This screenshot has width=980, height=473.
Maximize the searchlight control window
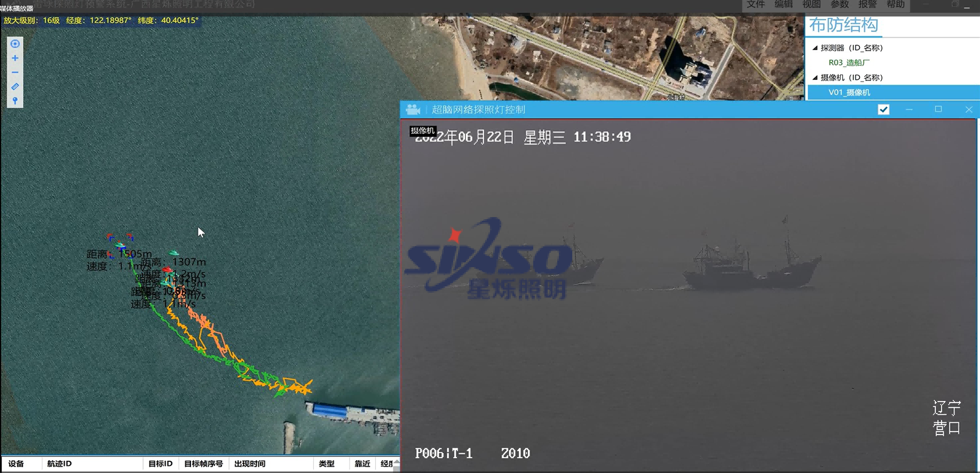938,109
